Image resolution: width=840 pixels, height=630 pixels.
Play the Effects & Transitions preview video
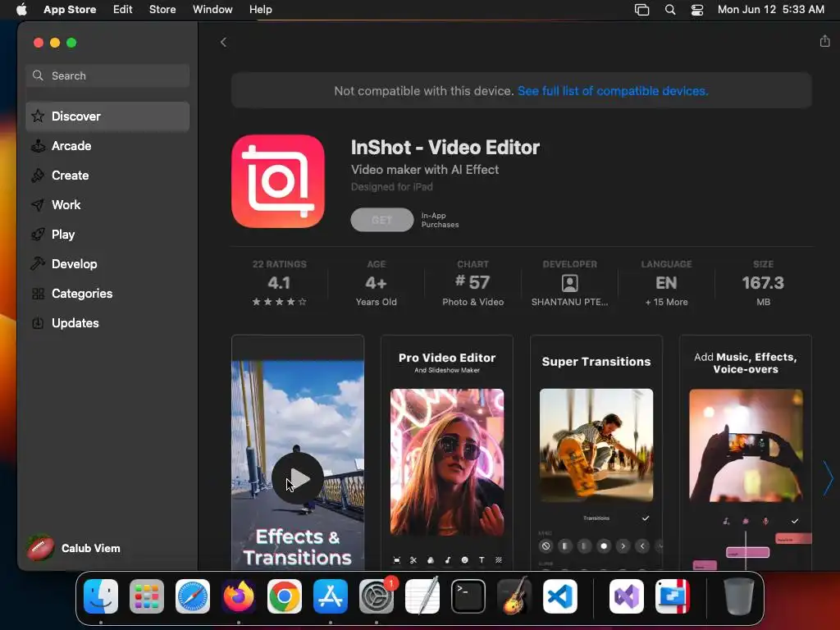coord(298,478)
